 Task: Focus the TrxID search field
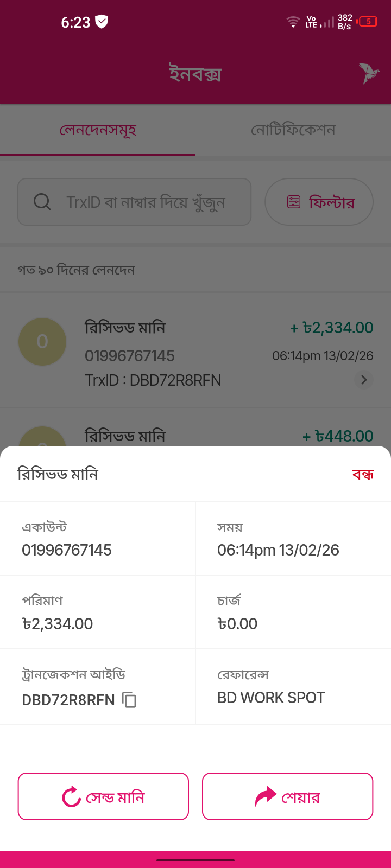pyautogui.click(x=146, y=202)
